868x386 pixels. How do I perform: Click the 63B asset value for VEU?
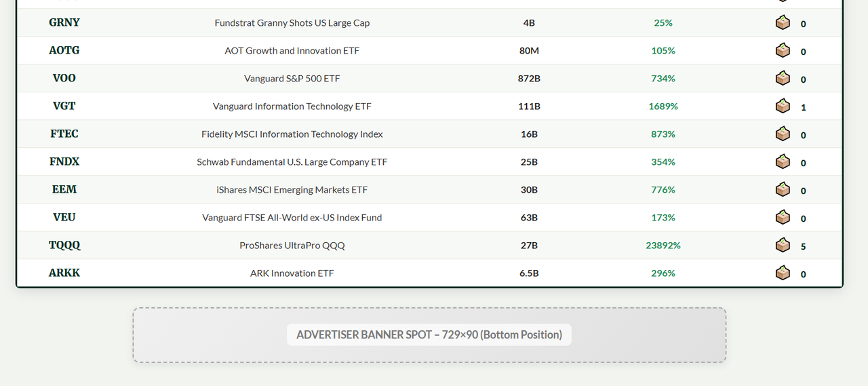(529, 217)
